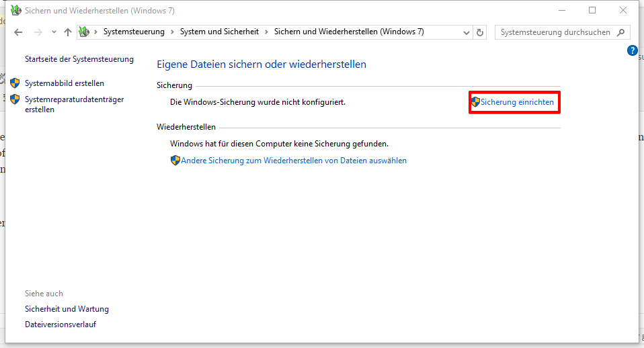
Task: Click the Back navigation arrow
Action: point(18,32)
